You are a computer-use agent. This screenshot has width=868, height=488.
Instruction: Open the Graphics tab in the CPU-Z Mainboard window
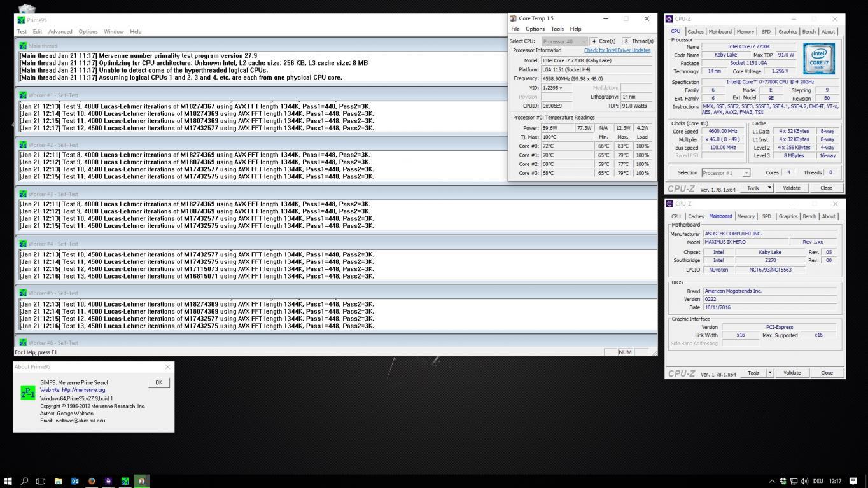(x=788, y=216)
